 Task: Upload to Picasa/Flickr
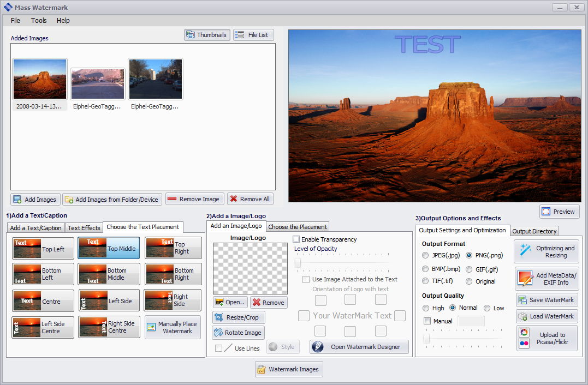547,338
